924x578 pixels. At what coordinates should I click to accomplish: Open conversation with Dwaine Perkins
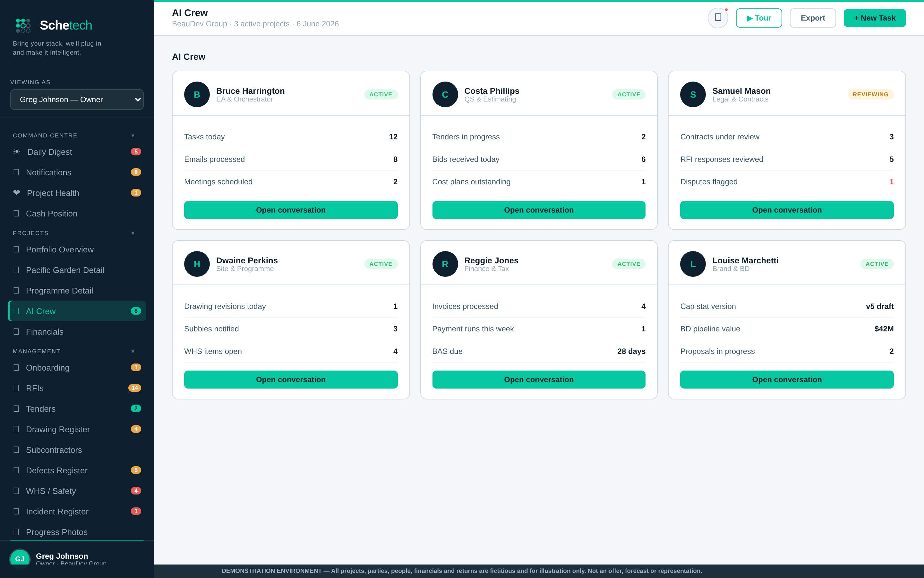(291, 380)
